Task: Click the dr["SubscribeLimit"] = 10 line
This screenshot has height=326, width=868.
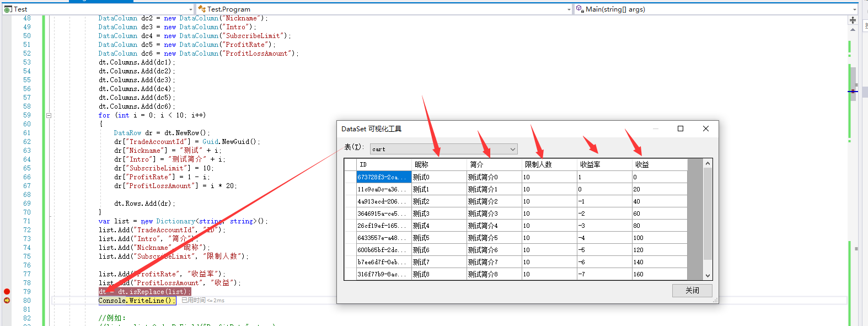Action: point(164,168)
